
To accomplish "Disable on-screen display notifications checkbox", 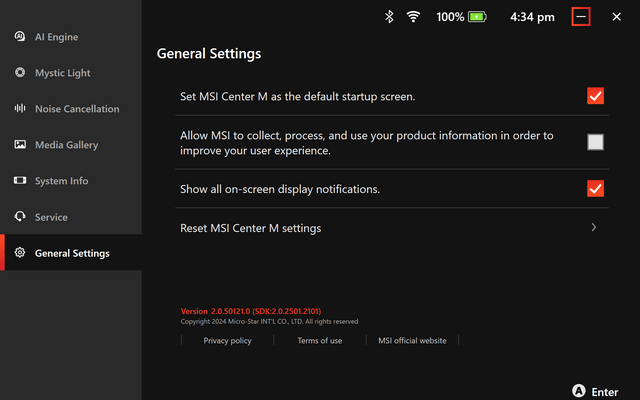I will click(x=595, y=189).
